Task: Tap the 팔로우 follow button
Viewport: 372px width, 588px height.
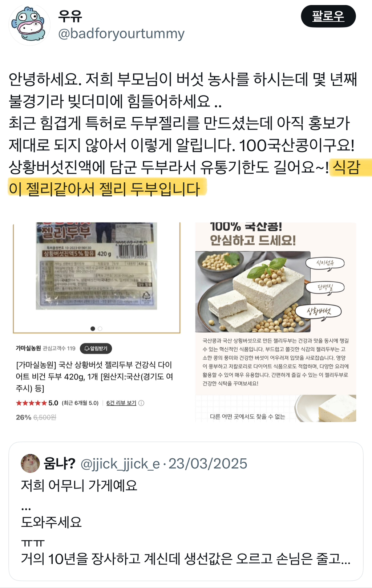Action: pos(328,16)
